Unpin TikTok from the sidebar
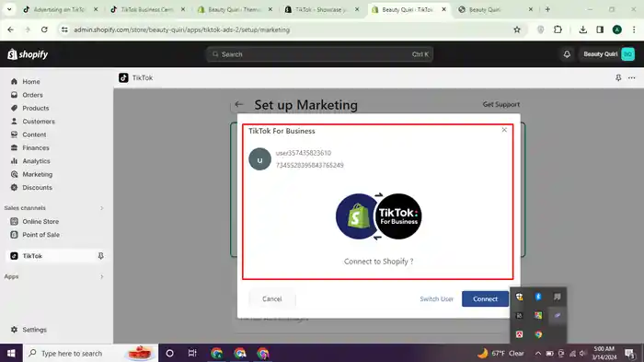The image size is (644, 362). [100, 256]
